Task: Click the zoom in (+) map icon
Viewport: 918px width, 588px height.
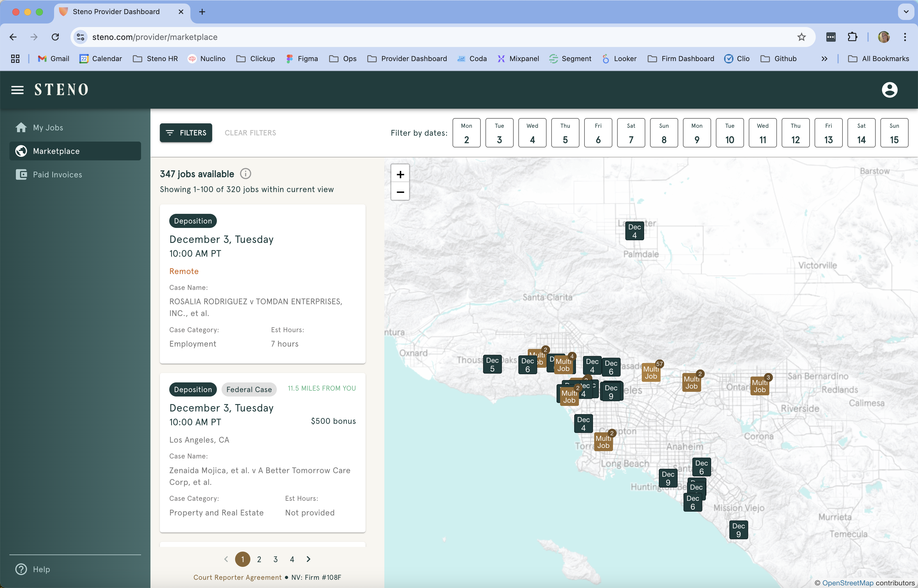Action: coord(399,174)
